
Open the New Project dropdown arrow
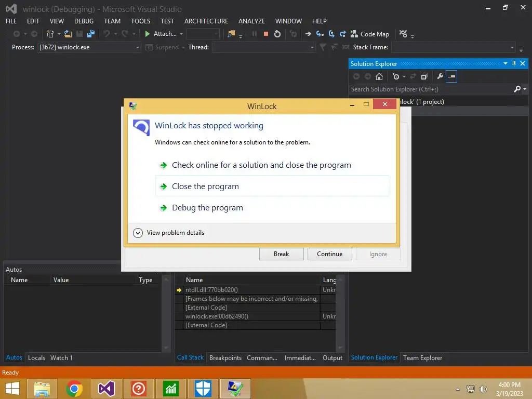[x=59, y=34]
